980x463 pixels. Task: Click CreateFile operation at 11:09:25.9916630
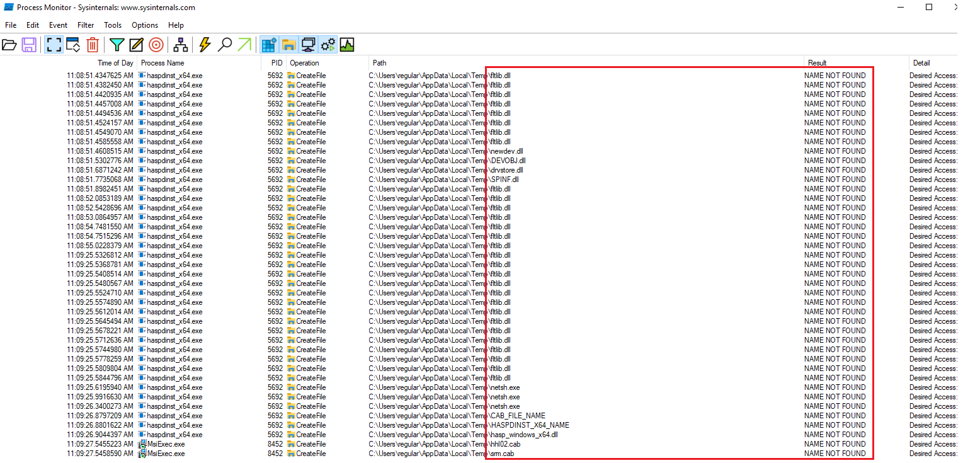click(x=311, y=397)
